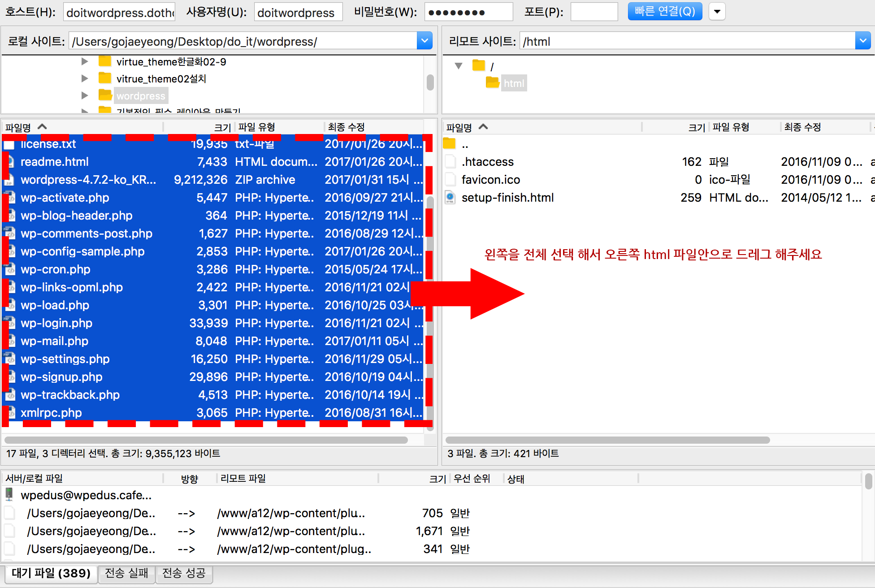Click the favicon.ico file icon
The height and width of the screenshot is (588, 875).
point(450,180)
